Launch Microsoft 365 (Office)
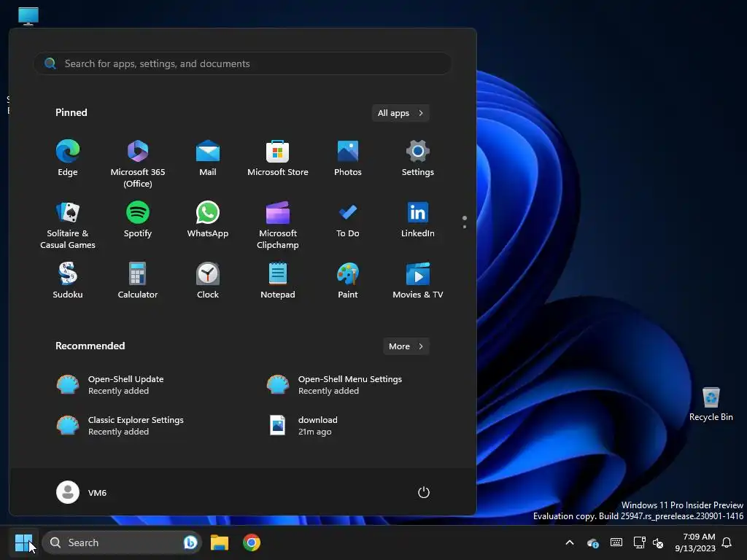 [138, 163]
